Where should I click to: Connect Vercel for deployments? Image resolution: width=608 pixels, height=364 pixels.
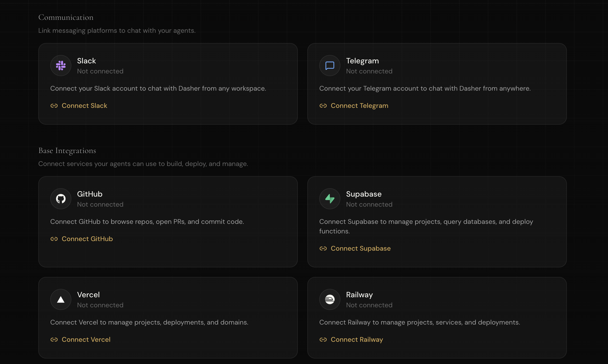pos(86,340)
